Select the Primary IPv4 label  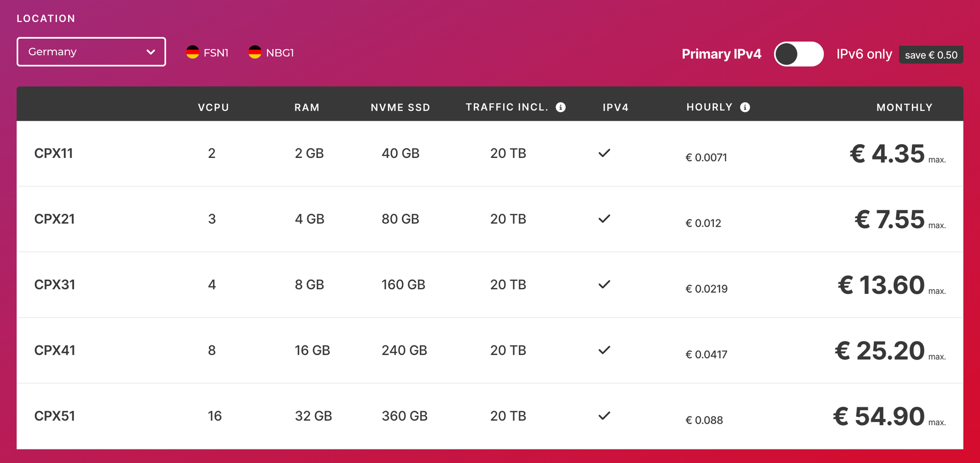(721, 54)
